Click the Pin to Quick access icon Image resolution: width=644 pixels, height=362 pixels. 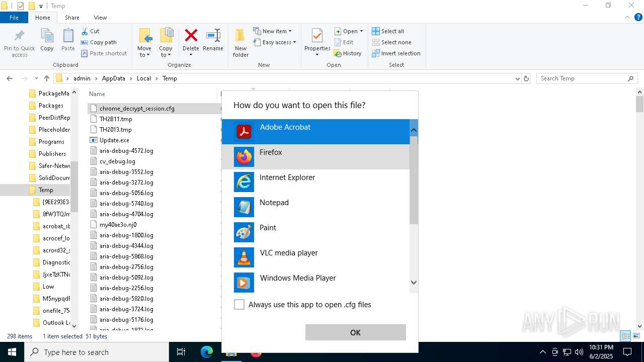coord(20,36)
